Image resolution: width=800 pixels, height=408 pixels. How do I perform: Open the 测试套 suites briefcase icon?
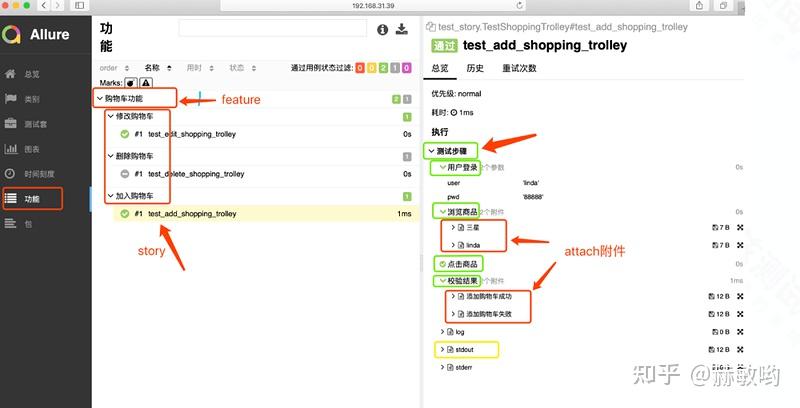tap(10, 124)
